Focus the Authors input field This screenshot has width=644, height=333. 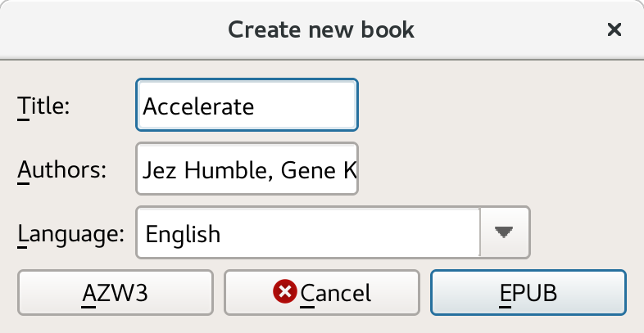click(x=247, y=170)
